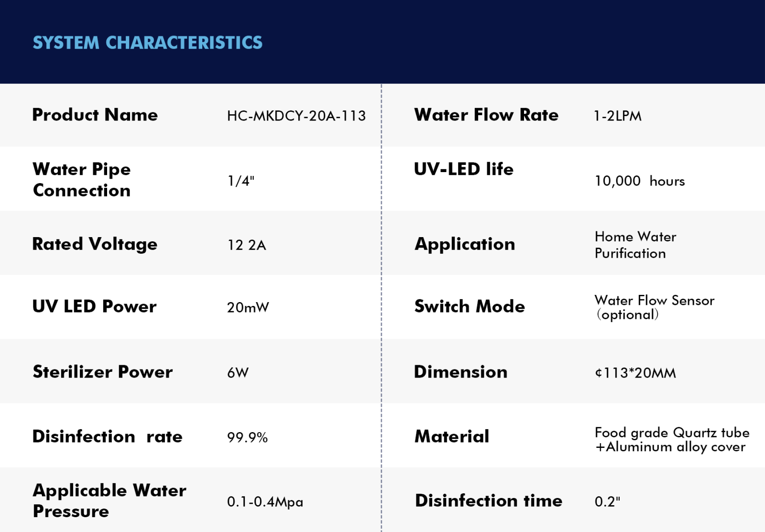Select the 99.9% disinfection rate value
This screenshot has height=532, width=765.
click(247, 437)
